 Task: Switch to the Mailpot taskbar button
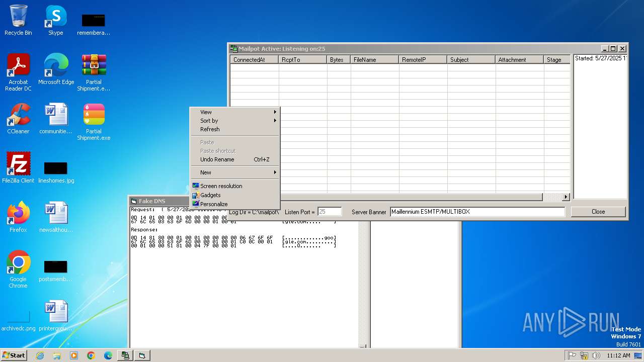point(125,355)
